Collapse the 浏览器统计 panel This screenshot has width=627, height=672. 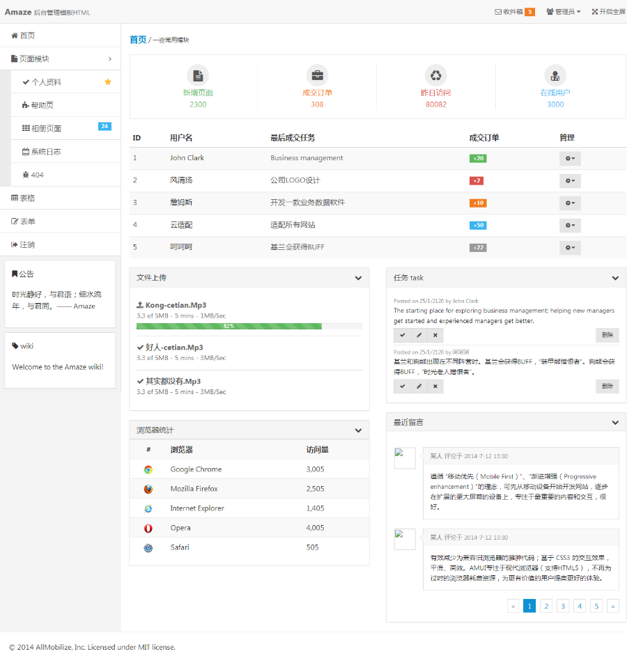[358, 430]
